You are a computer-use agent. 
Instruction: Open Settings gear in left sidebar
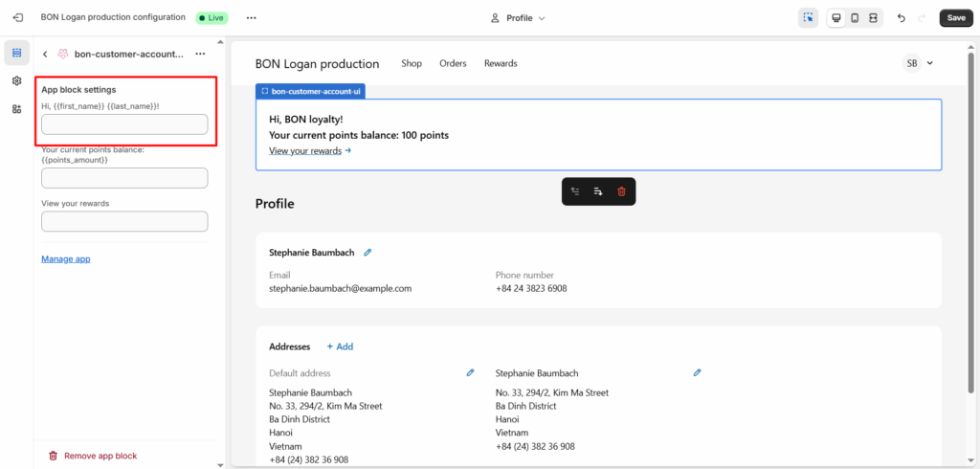click(x=16, y=81)
